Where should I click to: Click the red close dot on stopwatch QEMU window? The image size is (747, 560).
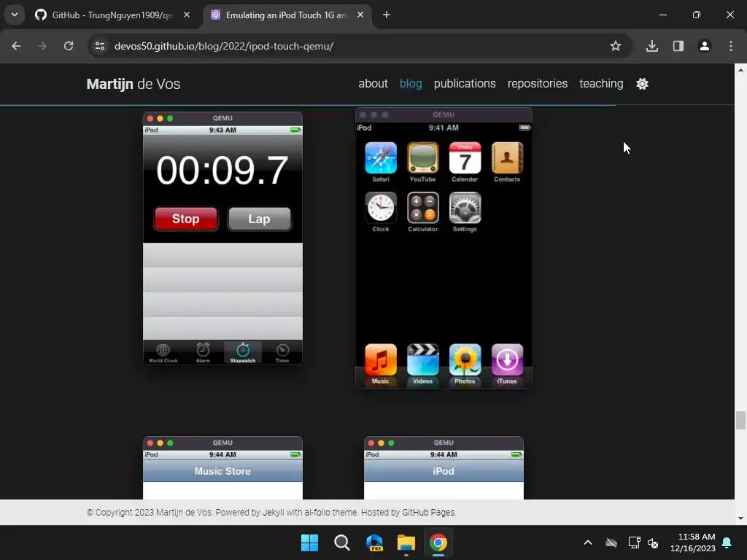pyautogui.click(x=150, y=118)
